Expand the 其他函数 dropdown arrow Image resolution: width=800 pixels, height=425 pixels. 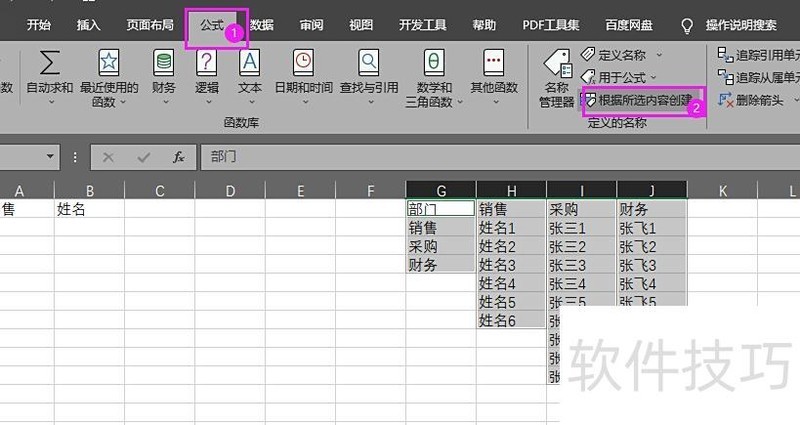495,102
